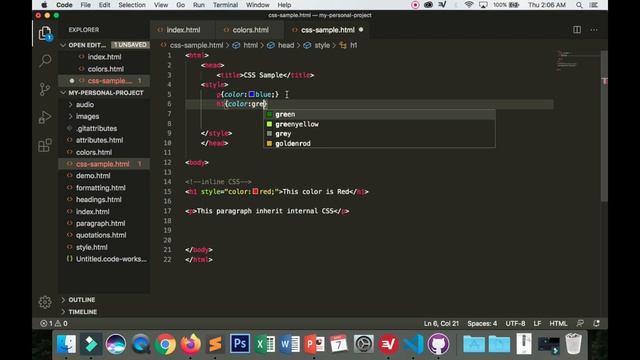
Task: Open the Extensions view
Action: [45, 145]
